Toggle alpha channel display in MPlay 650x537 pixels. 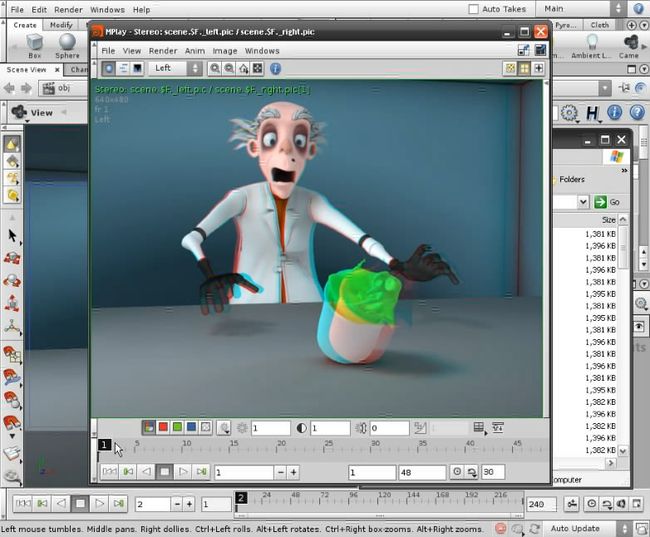[x=205, y=428]
